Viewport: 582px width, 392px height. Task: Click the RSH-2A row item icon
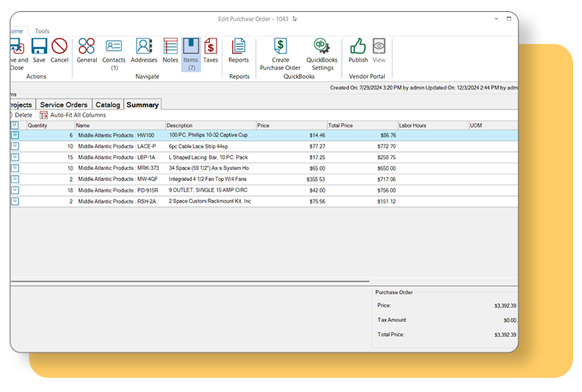click(15, 201)
